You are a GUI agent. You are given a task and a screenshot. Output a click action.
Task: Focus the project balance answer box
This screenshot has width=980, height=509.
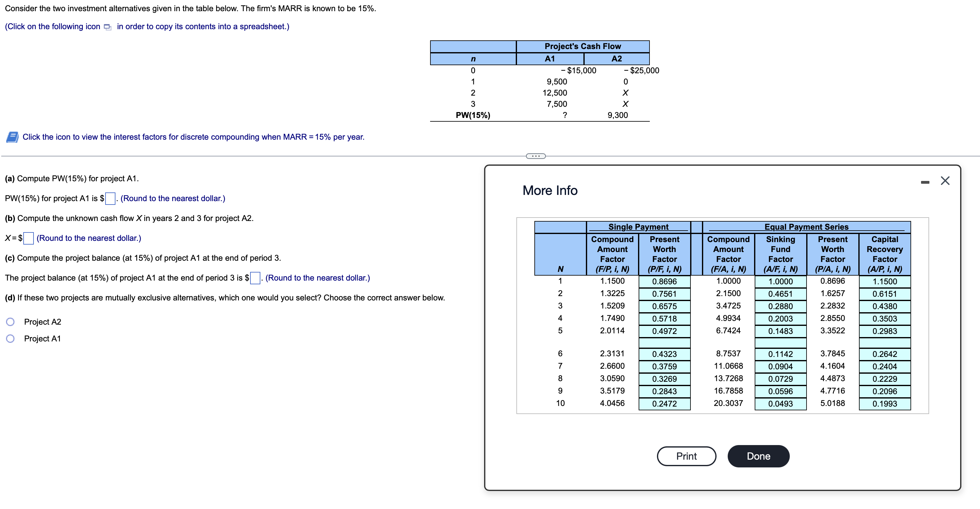255,278
